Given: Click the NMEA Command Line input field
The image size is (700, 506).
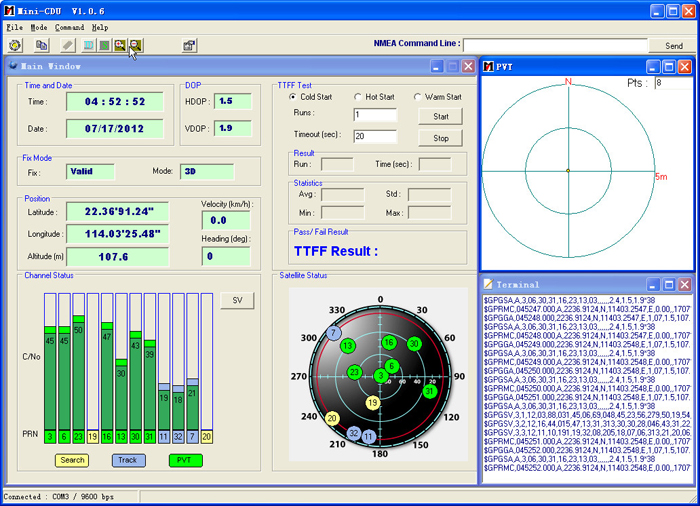Looking at the screenshot, I should coord(554,45).
